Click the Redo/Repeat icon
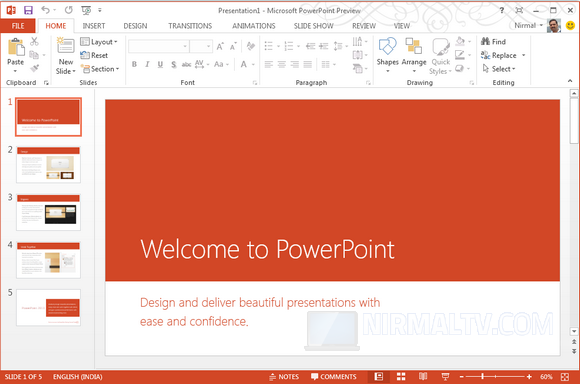The image size is (580, 384). [68, 10]
